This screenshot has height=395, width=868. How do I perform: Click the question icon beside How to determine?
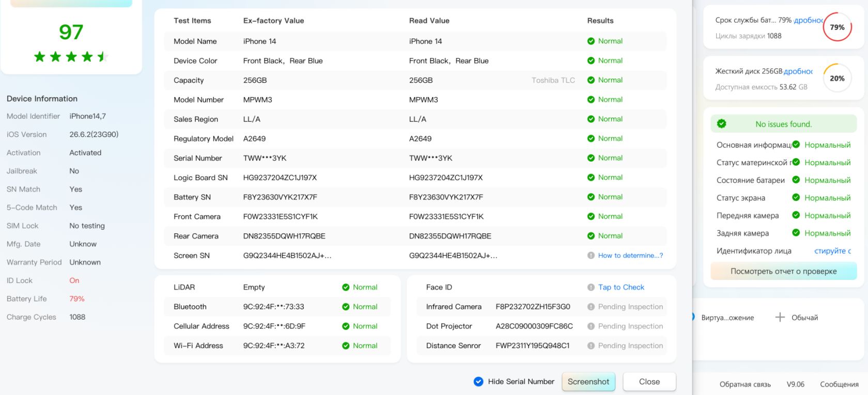(591, 256)
